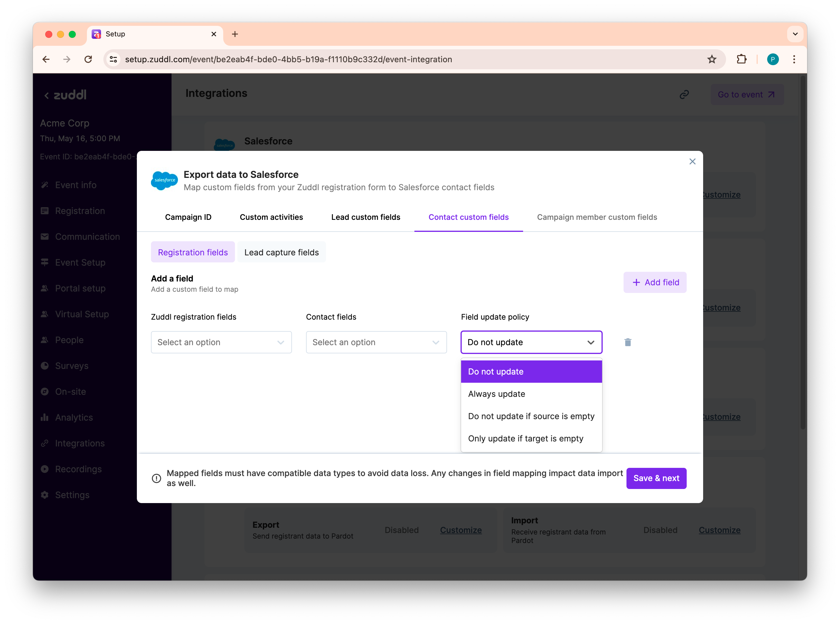Click the browser back arrow
Viewport: 840px width, 624px height.
(46, 59)
